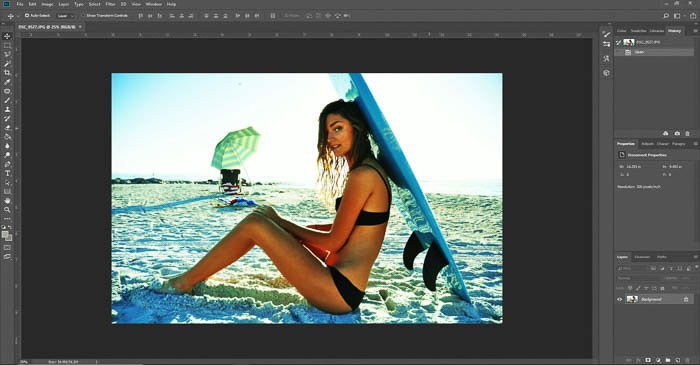Image resolution: width=700 pixels, height=365 pixels.
Task: Open the search icon in options bar
Action: (x=666, y=16)
